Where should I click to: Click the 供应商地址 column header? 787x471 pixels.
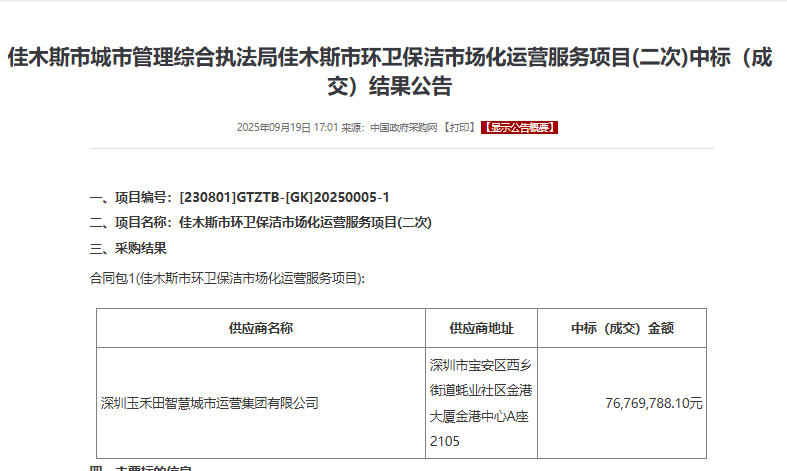(481, 328)
